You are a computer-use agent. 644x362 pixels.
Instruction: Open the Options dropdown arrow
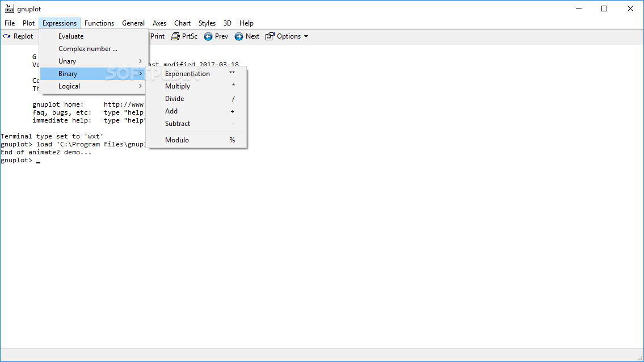pos(306,36)
